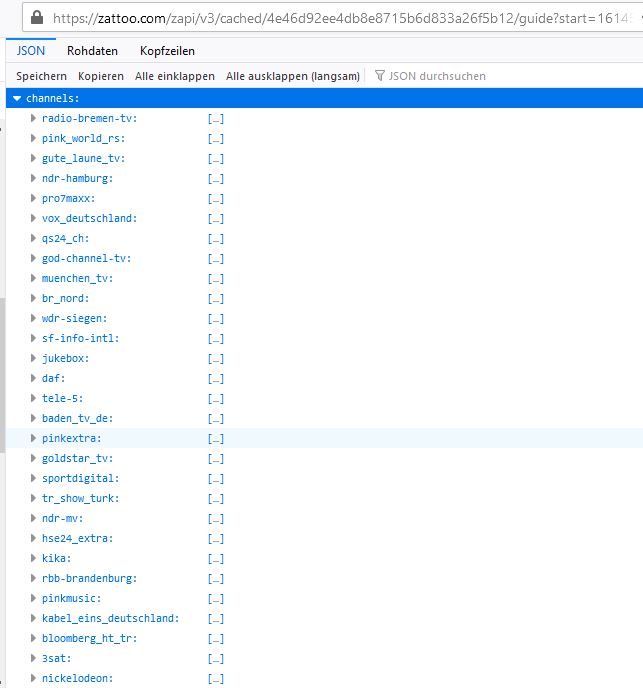The image size is (643, 688).
Task: Switch to the Rohdaten tab
Action: [92, 50]
